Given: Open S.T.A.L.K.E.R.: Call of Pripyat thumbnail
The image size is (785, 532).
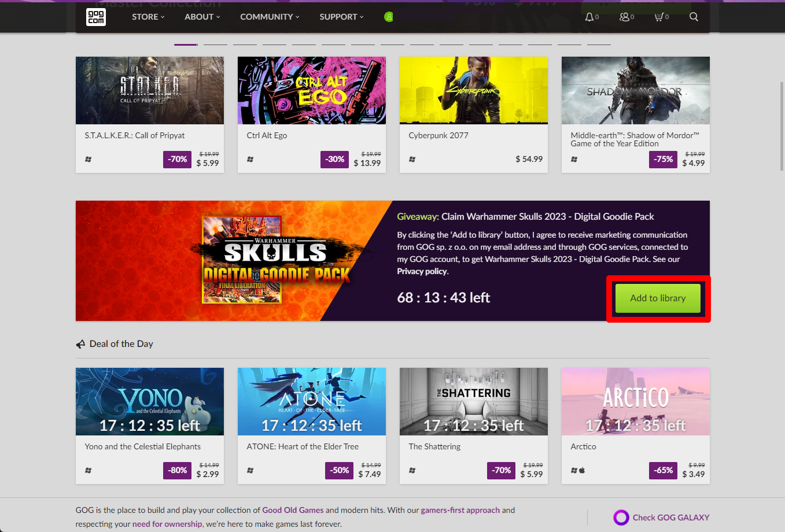Looking at the screenshot, I should coord(150,90).
